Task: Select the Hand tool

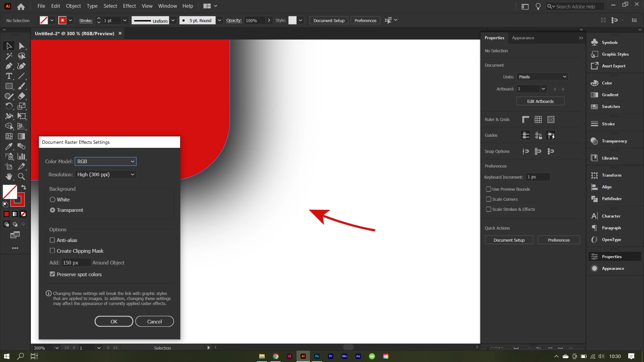Action: click(9, 177)
